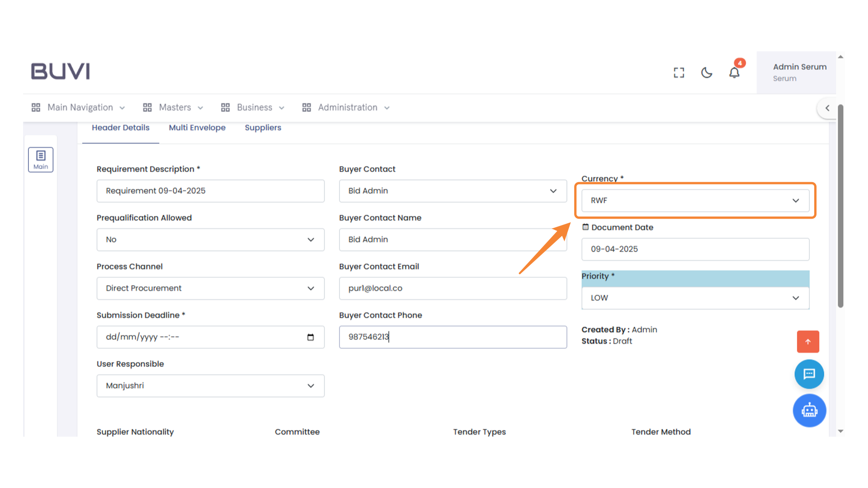
Task: Switch to the Suppliers tab
Action: point(263,128)
